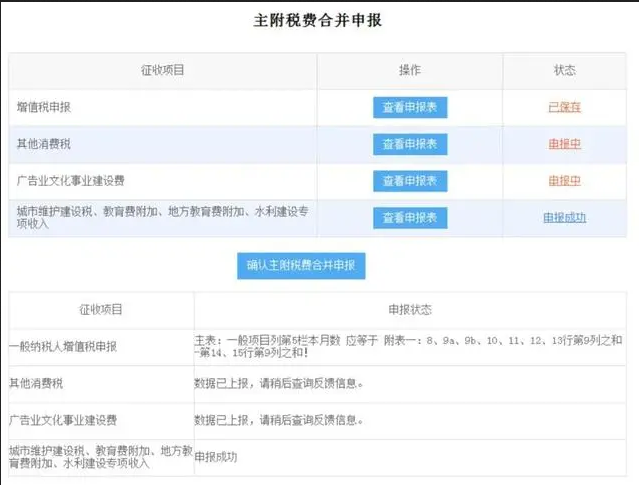Select 其他消费税 in the upper table
This screenshot has height=485, width=639.
point(44,144)
